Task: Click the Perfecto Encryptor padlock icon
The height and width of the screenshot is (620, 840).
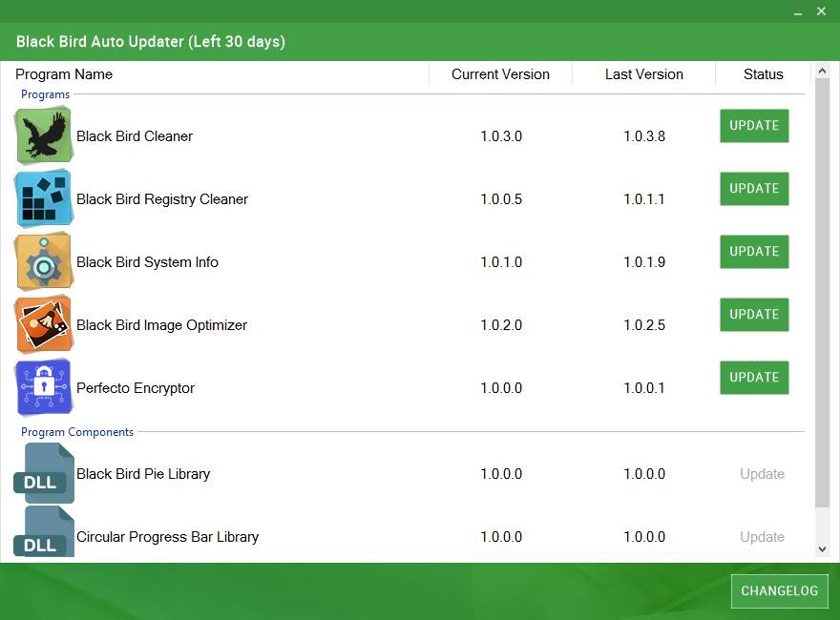Action: (44, 387)
